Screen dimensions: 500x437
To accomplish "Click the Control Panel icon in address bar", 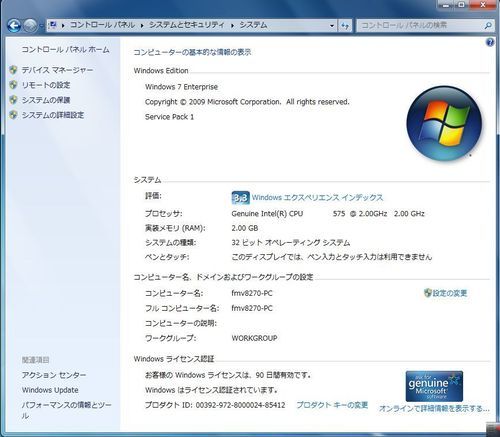I will pos(53,25).
